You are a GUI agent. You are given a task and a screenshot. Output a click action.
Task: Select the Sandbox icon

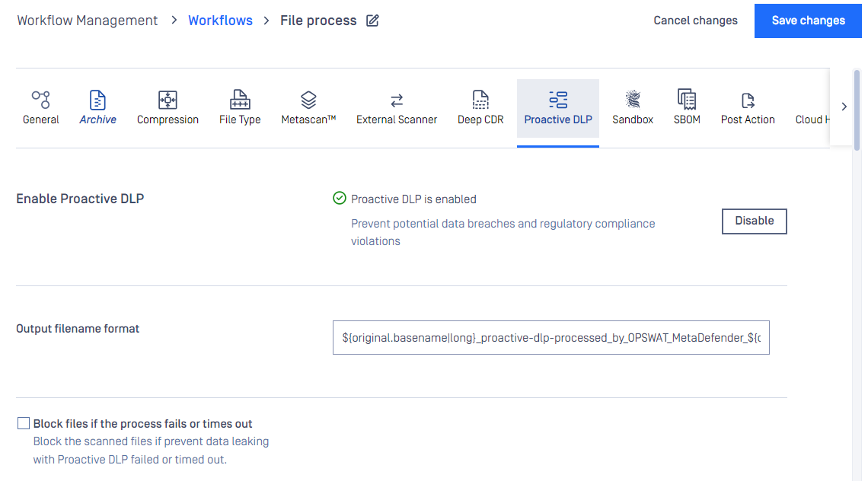(633, 100)
